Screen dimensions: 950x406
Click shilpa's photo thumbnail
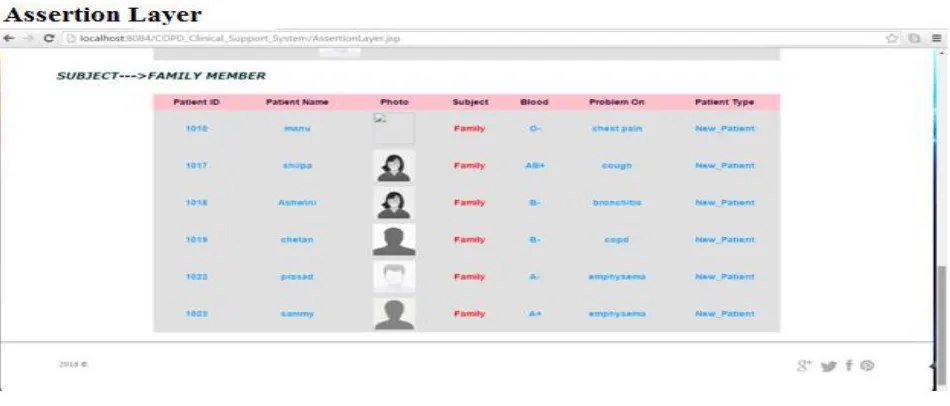tap(394, 166)
